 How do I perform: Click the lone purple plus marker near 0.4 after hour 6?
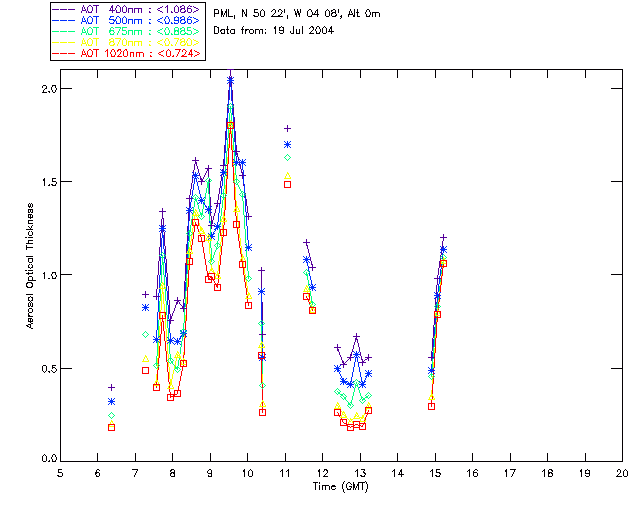coord(111,387)
